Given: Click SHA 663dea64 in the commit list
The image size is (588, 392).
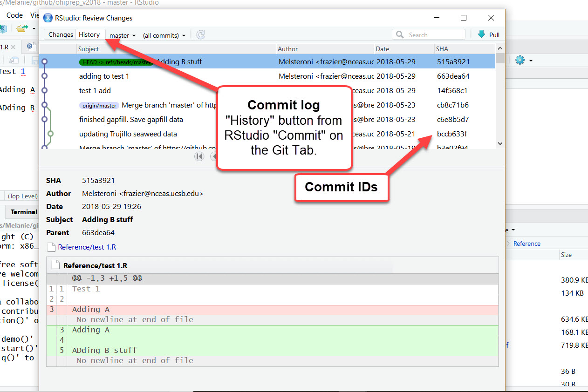Looking at the screenshot, I should (453, 76).
